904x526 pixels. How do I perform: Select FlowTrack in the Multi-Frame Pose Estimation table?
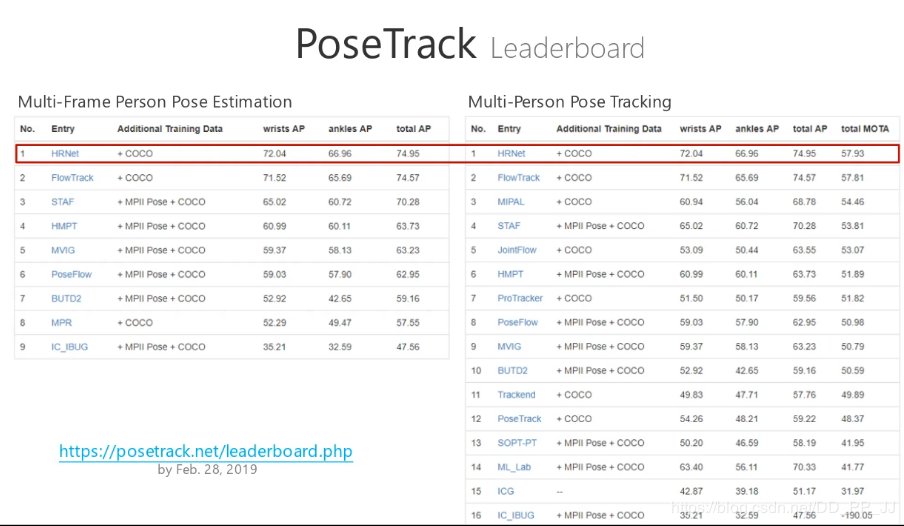tap(72, 178)
